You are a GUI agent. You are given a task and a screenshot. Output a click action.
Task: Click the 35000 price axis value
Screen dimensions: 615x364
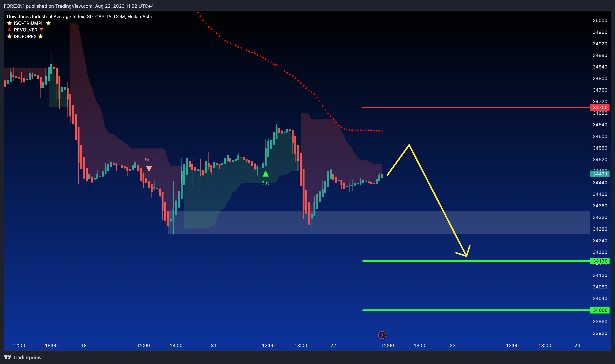[x=600, y=20]
